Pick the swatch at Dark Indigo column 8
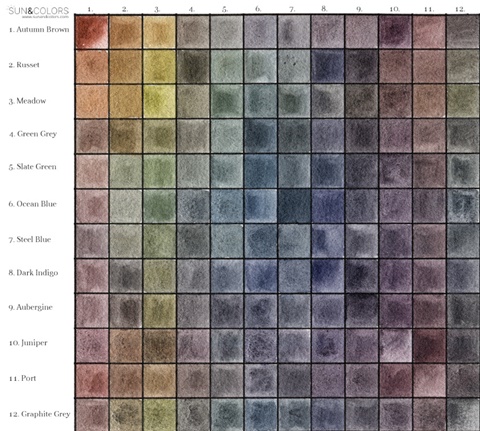The height and width of the screenshot is (431, 480). point(328,276)
